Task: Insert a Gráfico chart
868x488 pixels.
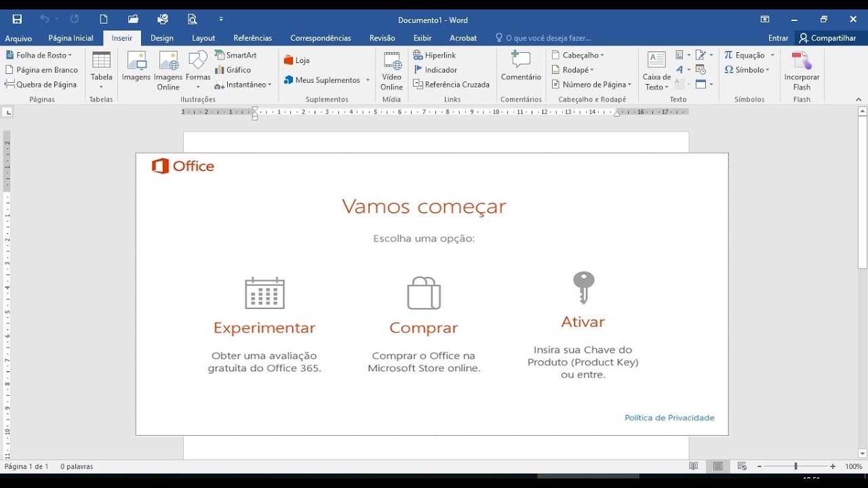Action: click(233, 70)
